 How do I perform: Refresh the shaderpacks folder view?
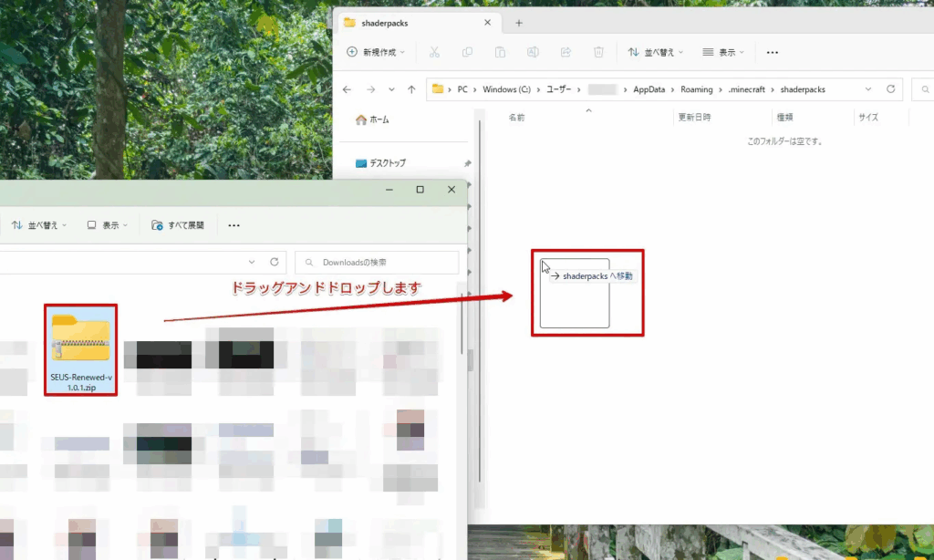coord(891,89)
